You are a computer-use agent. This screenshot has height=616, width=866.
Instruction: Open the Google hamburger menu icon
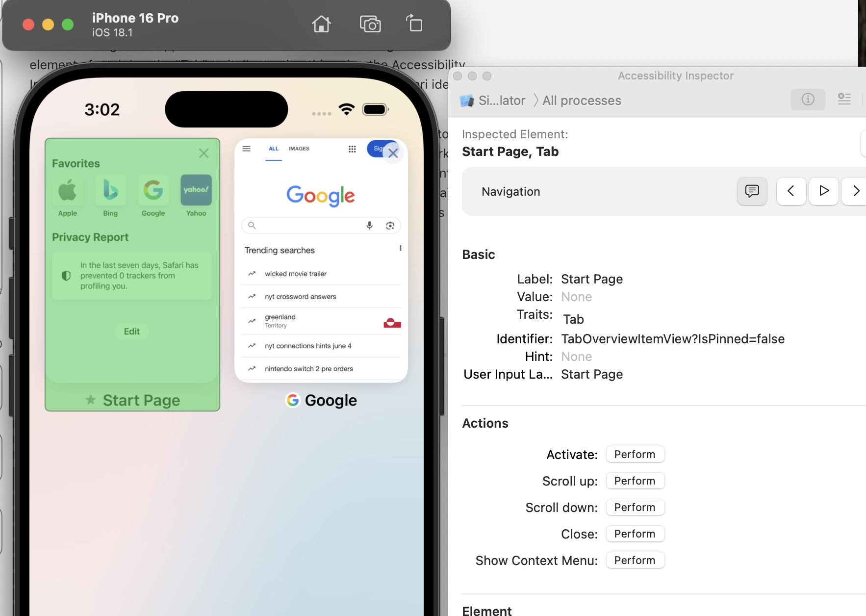point(247,149)
